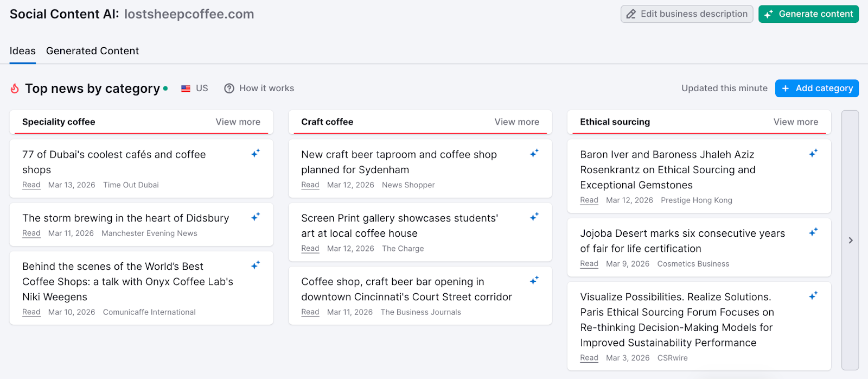Click the sparkle icon on the Jojoba Desert article

813,232
